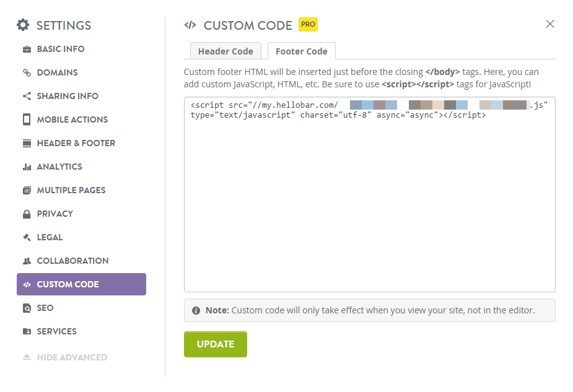Click inside the footer code text area
The image size is (573, 392).
[x=369, y=194]
